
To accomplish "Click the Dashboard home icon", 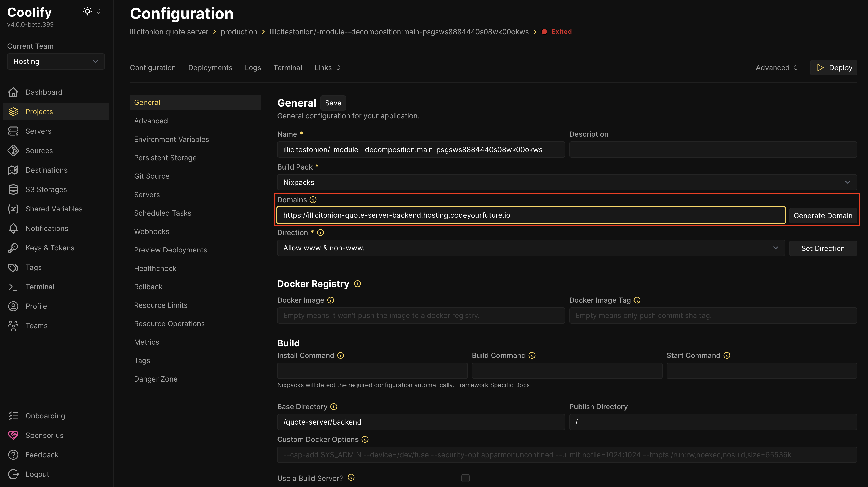I will tap(13, 92).
